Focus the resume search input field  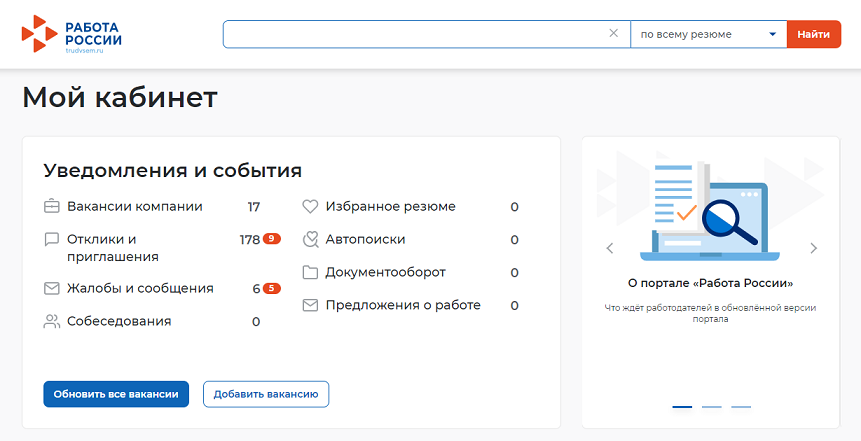415,34
